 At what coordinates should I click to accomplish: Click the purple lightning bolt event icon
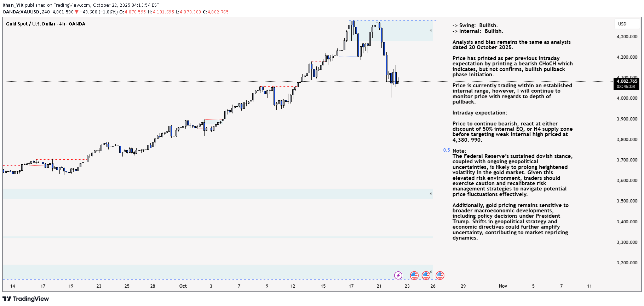tap(398, 275)
